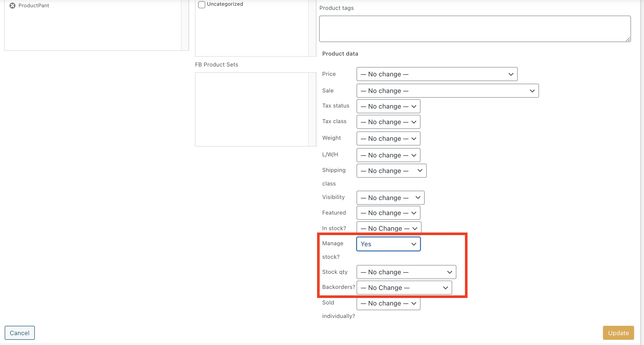Open the Shipping class dropdown
Image resolution: width=644 pixels, height=345 pixels.
coord(391,171)
